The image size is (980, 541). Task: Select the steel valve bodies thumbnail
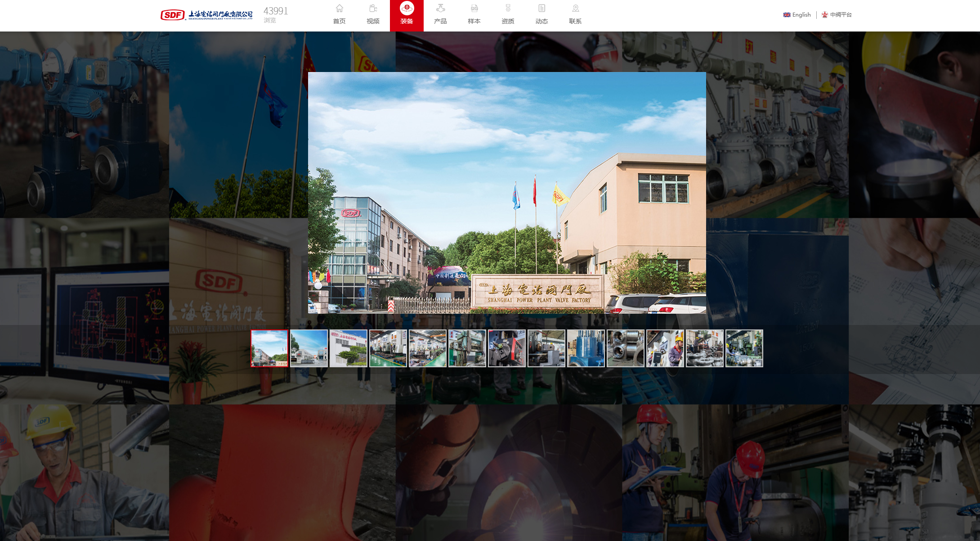[x=626, y=348]
